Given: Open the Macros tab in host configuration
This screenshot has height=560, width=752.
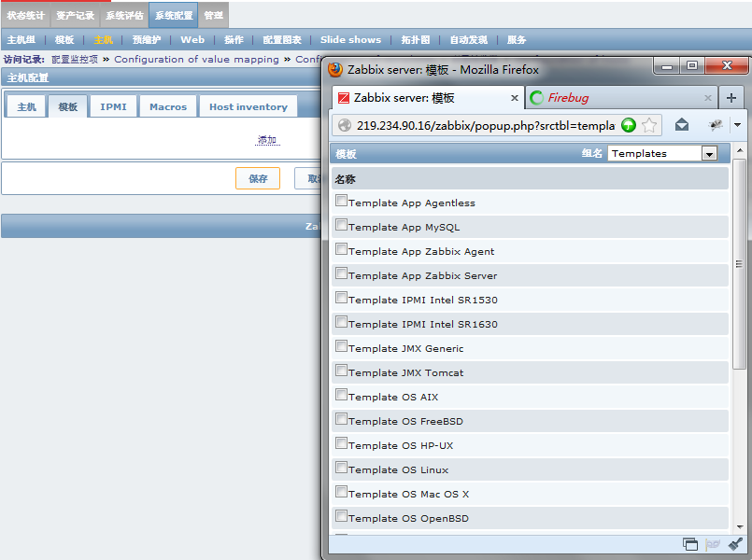Looking at the screenshot, I should 168,106.
